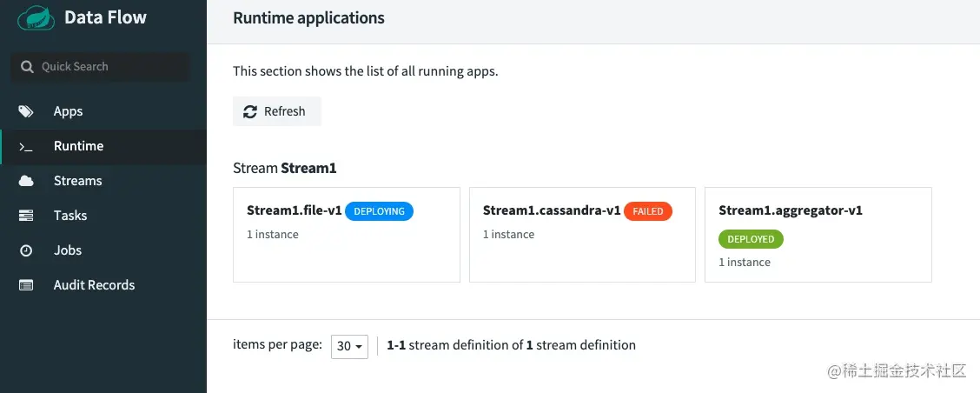
Task: Click the Jobs clock icon
Action: tap(26, 250)
